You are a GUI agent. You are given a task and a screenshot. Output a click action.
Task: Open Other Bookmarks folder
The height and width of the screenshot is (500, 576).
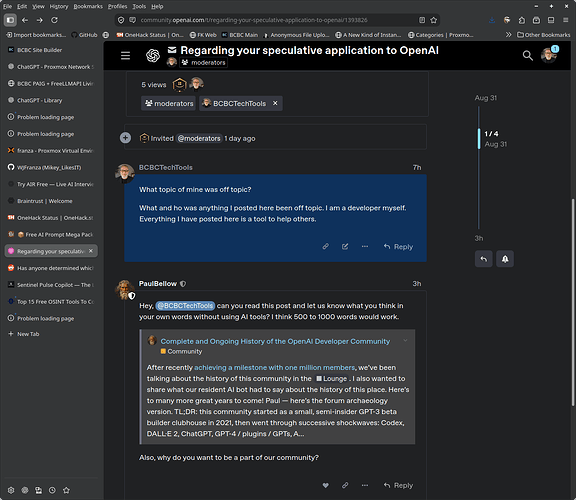pyautogui.click(x=543, y=35)
